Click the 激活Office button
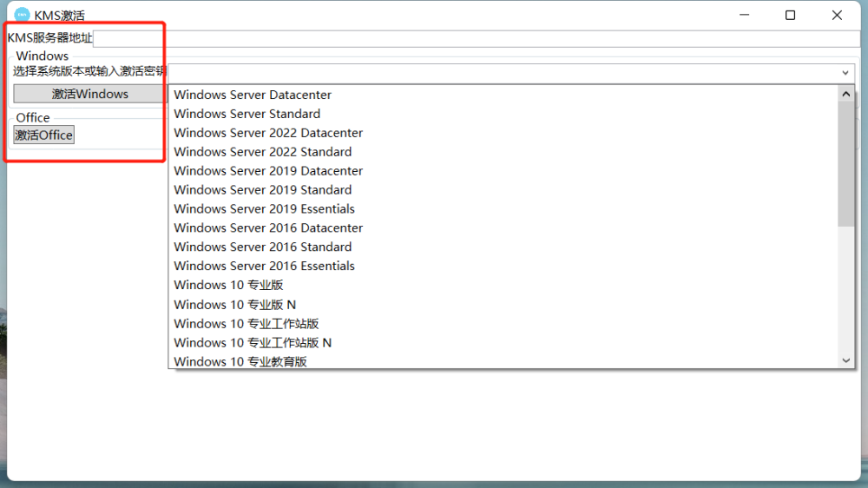 pyautogui.click(x=43, y=135)
